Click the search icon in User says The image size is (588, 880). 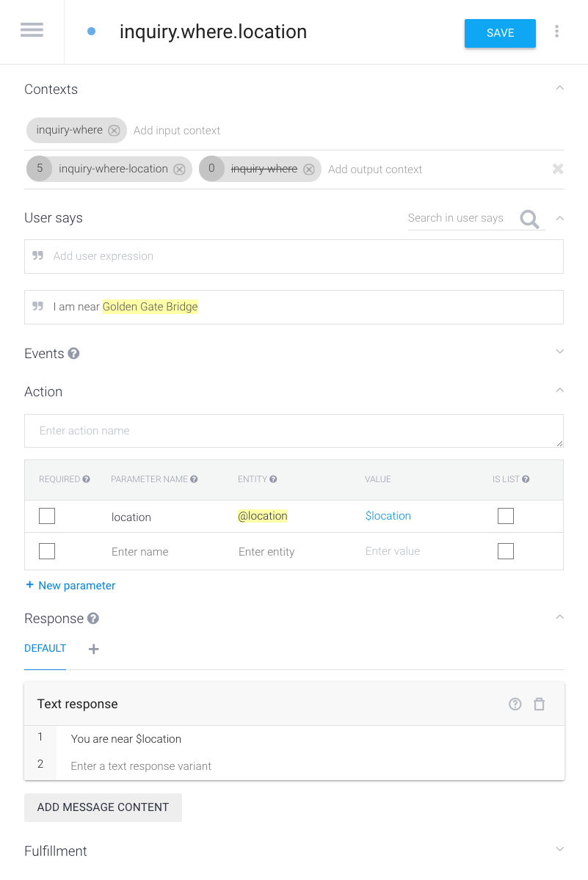tap(530, 218)
